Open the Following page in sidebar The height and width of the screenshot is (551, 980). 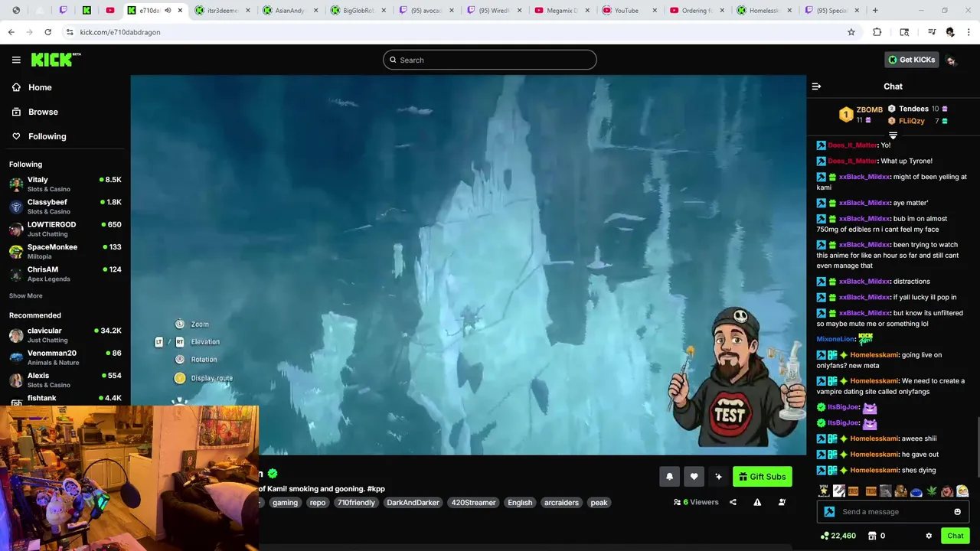pyautogui.click(x=47, y=136)
